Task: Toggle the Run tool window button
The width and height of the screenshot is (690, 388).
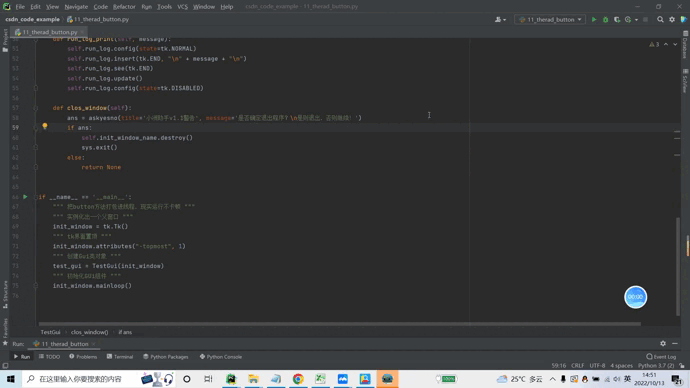Action: click(22, 357)
